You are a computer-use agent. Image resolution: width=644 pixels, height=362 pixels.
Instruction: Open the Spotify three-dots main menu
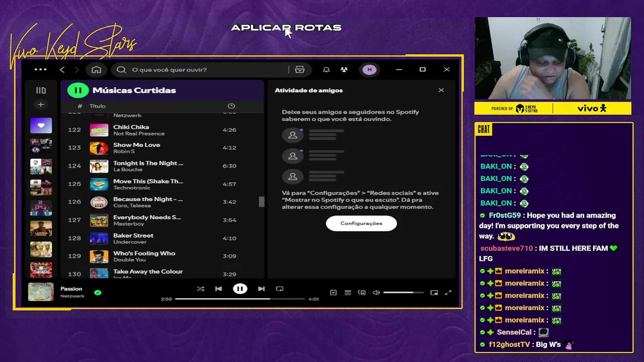[x=40, y=69]
